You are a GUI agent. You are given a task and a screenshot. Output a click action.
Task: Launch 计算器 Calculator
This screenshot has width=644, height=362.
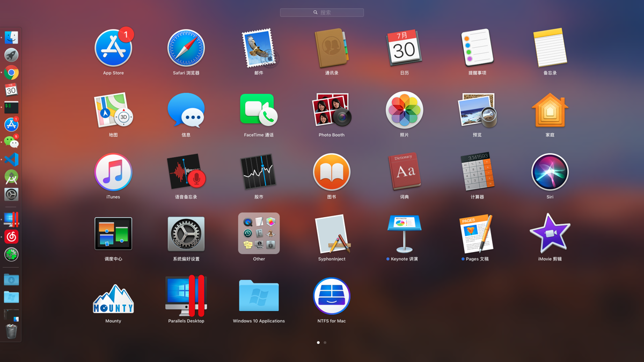point(477,172)
